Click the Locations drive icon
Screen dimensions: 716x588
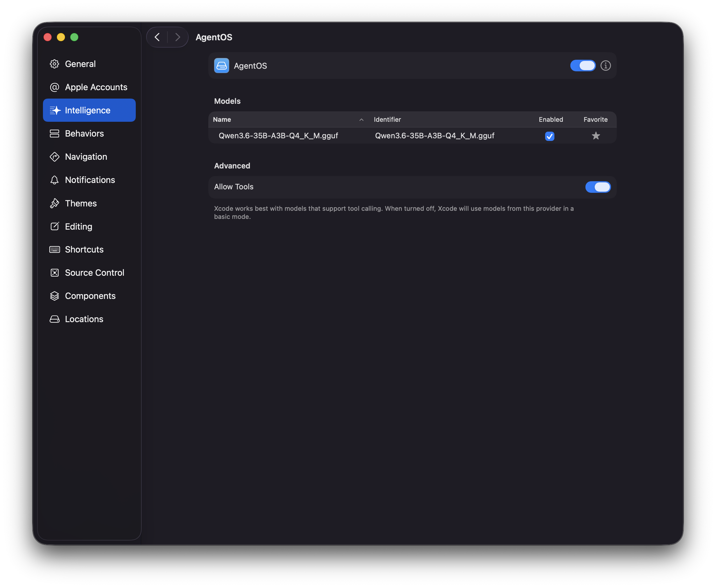55,319
